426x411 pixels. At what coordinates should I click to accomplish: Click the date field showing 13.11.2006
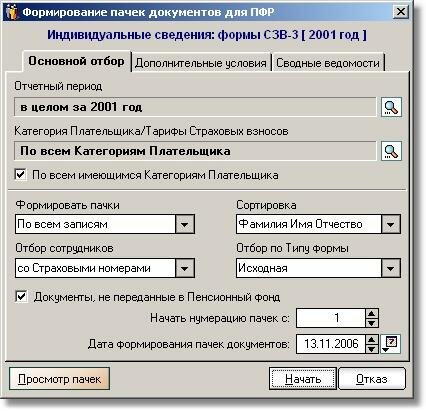(x=331, y=344)
